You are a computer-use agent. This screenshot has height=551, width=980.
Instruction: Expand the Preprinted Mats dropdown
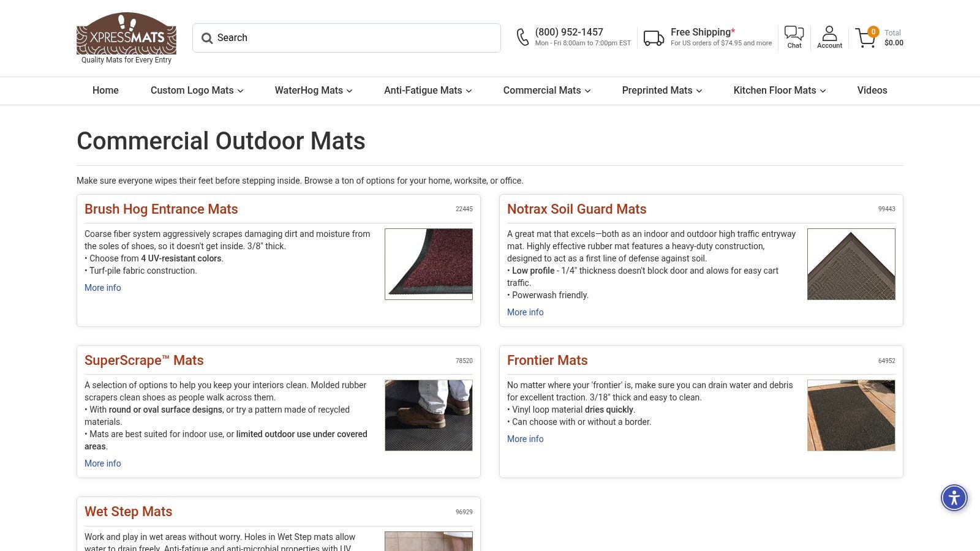point(662,91)
